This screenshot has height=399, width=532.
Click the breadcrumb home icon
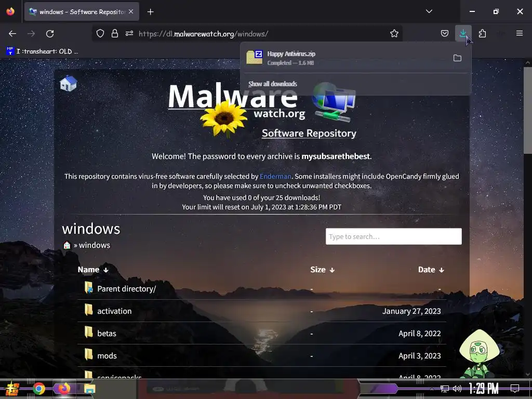pyautogui.click(x=67, y=245)
